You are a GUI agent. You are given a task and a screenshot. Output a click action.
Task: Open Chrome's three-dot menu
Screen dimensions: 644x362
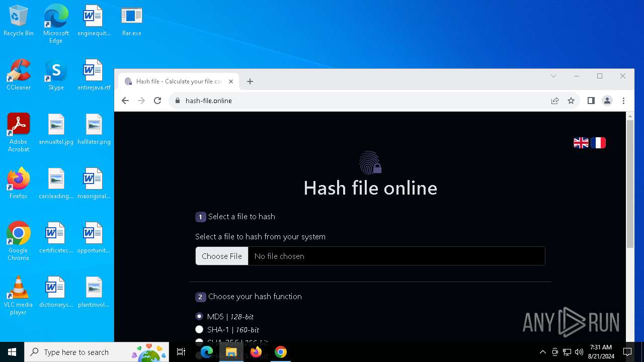pos(623,101)
